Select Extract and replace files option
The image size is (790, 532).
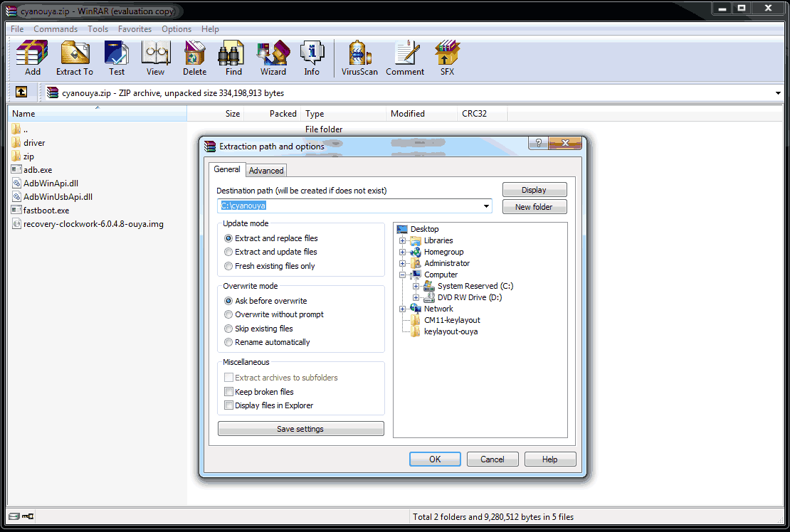click(x=228, y=238)
